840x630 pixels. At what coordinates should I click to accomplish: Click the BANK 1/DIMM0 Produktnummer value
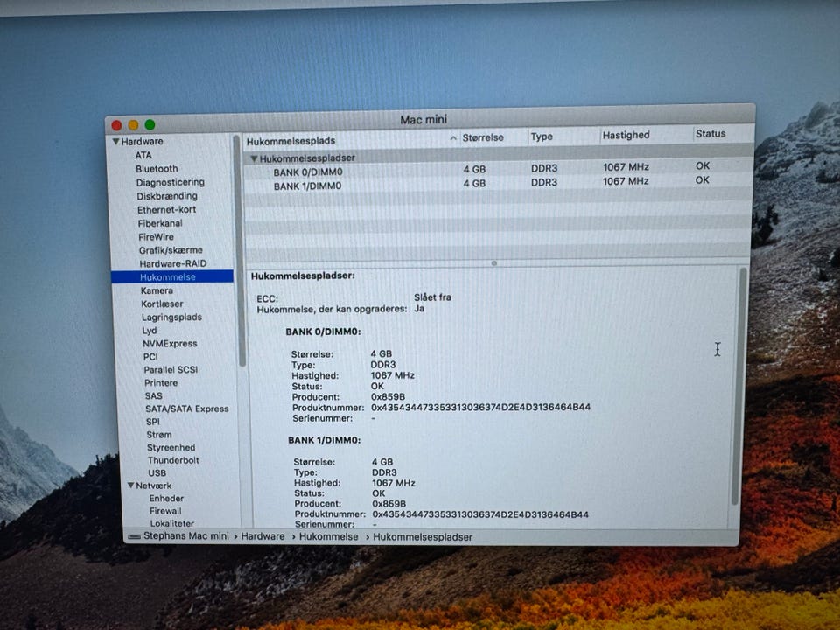tap(480, 514)
